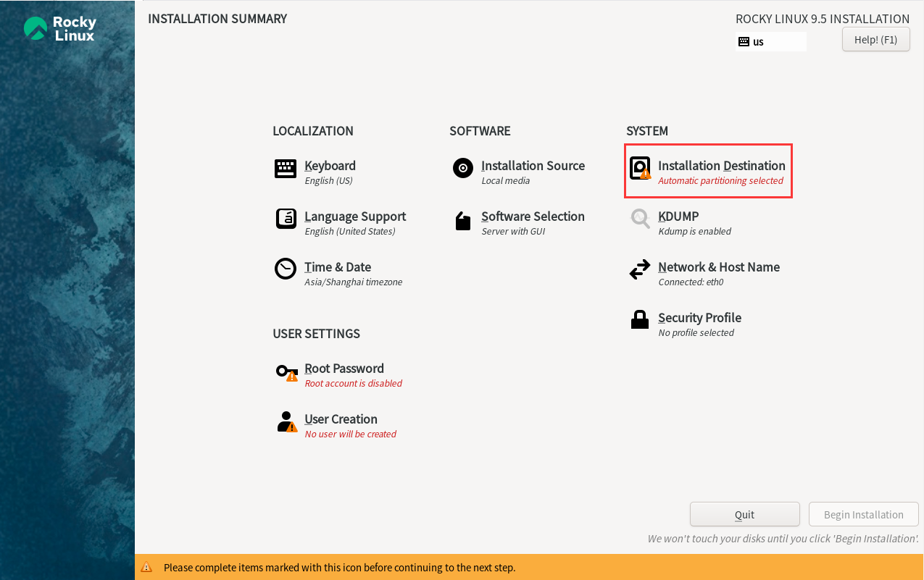Image resolution: width=924 pixels, height=580 pixels.
Task: Click 'Server with GUI' text
Action: coord(513,232)
